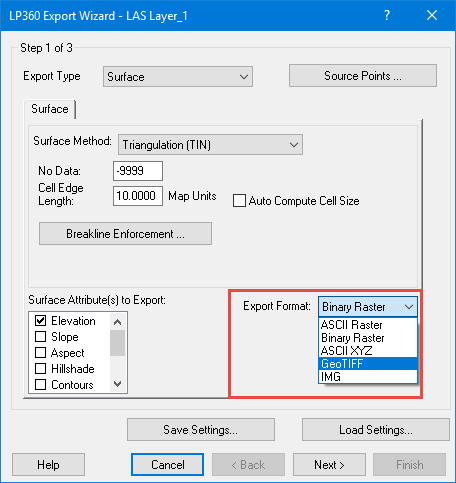Choose ASCII XYZ export format

tap(368, 351)
